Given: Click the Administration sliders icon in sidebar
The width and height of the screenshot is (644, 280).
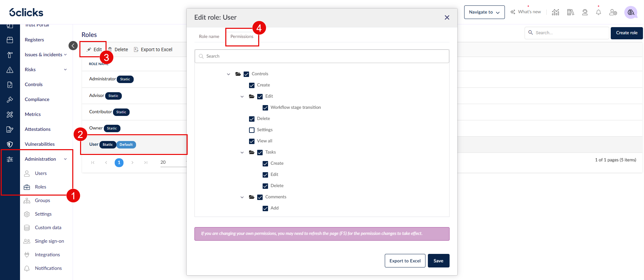Looking at the screenshot, I should click(10, 159).
